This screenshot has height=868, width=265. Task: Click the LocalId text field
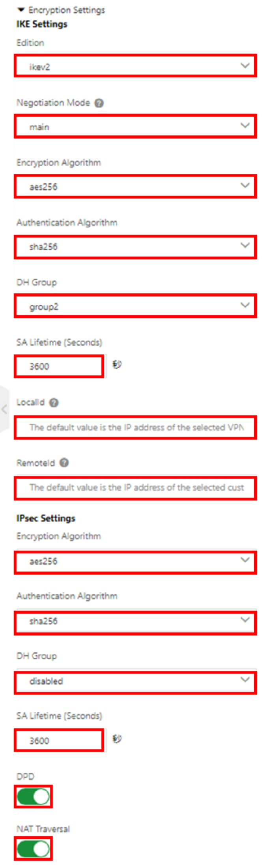(x=135, y=427)
